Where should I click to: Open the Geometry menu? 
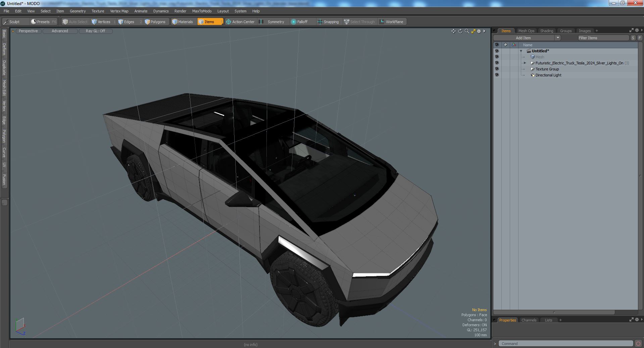tap(78, 11)
